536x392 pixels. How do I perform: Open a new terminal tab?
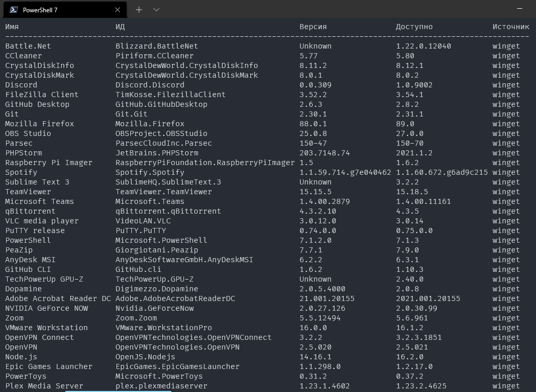(139, 10)
